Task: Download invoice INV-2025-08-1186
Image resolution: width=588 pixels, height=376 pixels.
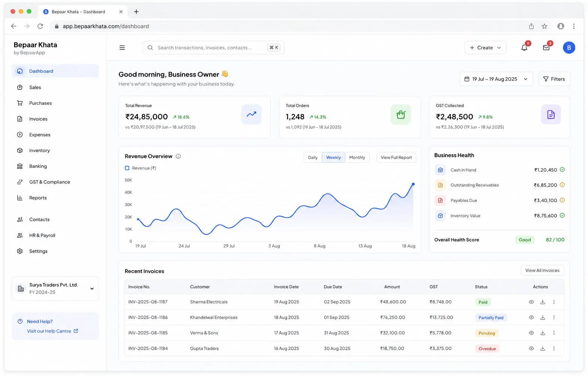Action: tap(542, 318)
